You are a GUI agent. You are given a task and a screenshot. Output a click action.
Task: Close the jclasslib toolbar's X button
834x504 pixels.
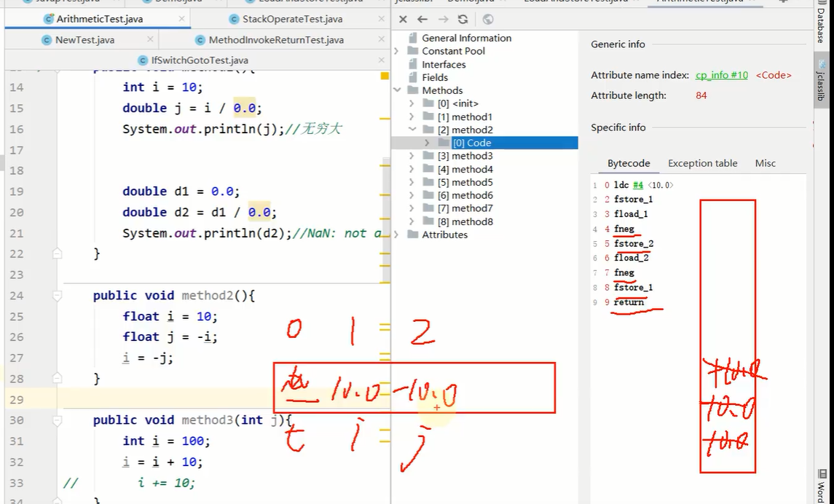click(403, 19)
